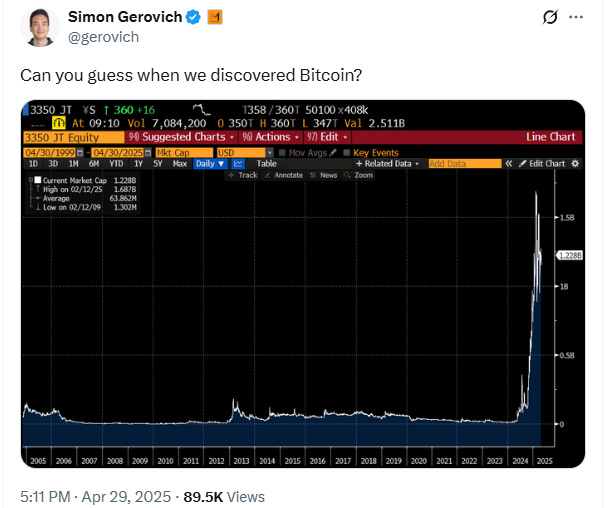Click the Zoom tool
Viewport: 605px width, 508px height.
359,175
